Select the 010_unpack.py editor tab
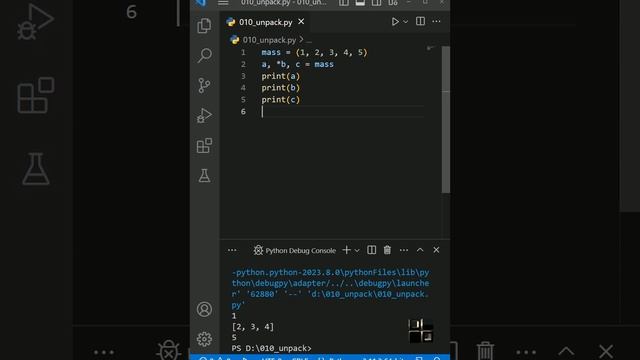Viewport: 640px width, 360px height. (x=265, y=22)
